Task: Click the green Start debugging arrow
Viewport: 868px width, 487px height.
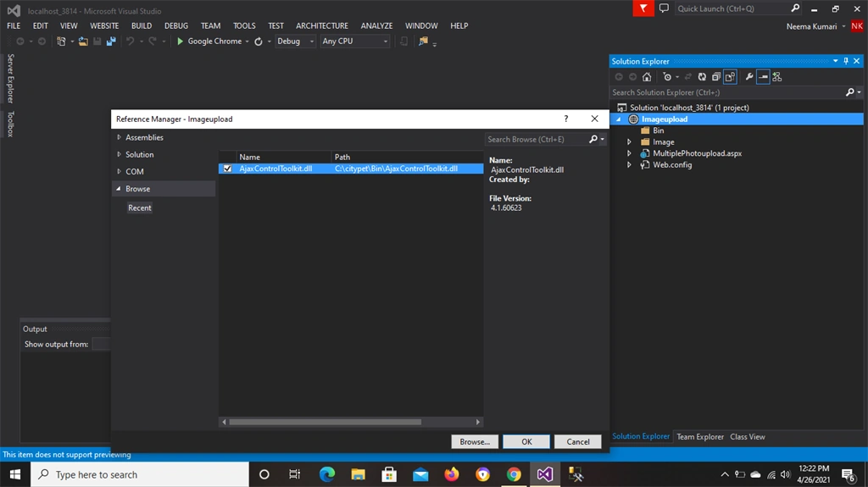Action: point(180,42)
